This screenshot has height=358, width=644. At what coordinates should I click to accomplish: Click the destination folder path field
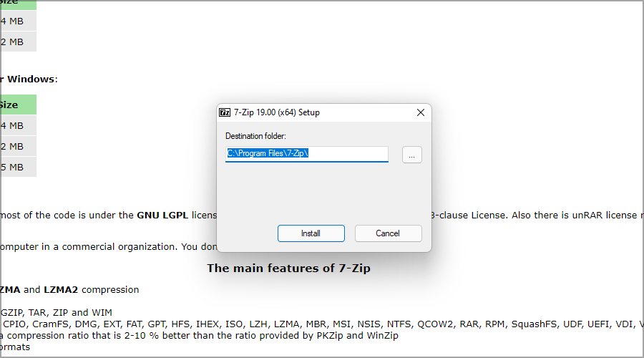tap(306, 153)
